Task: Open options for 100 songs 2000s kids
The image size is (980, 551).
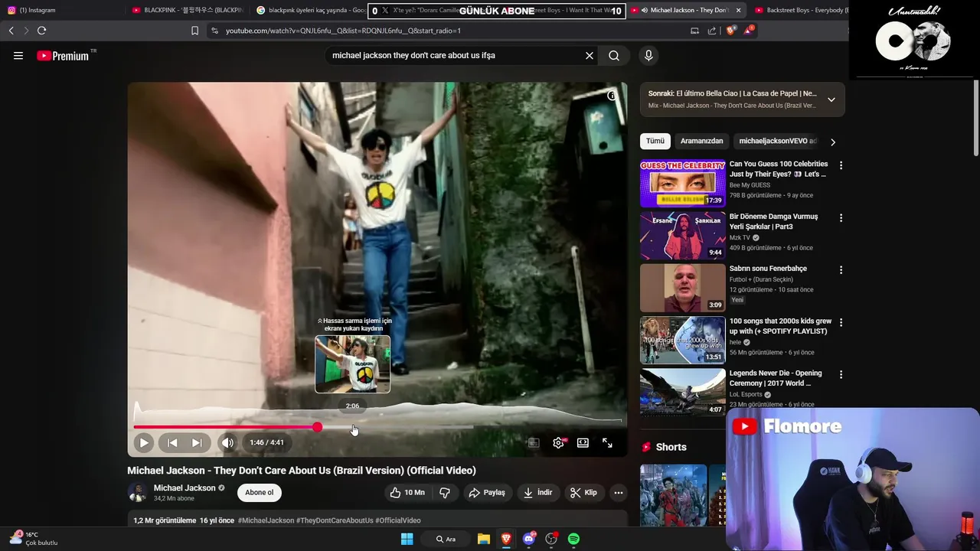Action: pyautogui.click(x=841, y=322)
